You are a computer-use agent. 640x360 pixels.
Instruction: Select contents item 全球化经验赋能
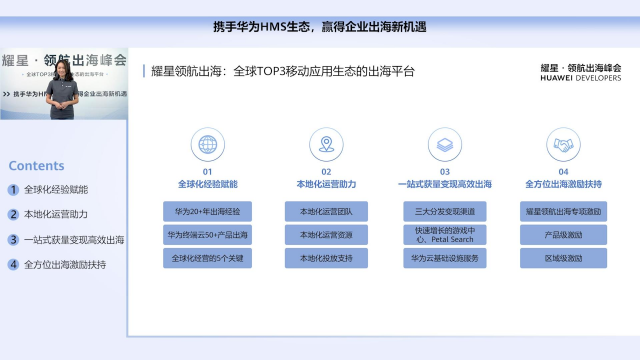(x=56, y=190)
